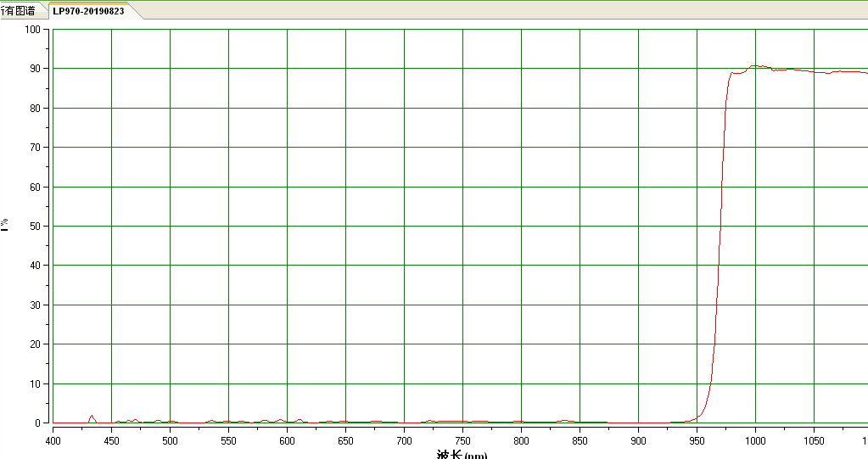Screen dimensions: 868x459
Task: Click the 500 label on the x-axis
Action: coord(170,440)
